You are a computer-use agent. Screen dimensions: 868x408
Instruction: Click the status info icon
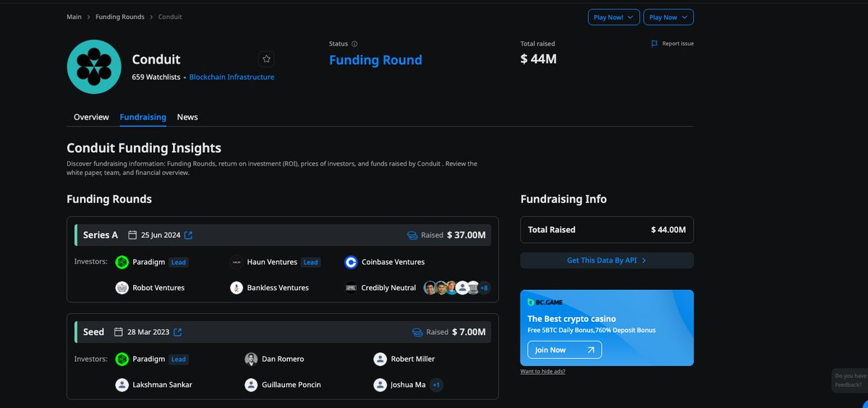(354, 44)
